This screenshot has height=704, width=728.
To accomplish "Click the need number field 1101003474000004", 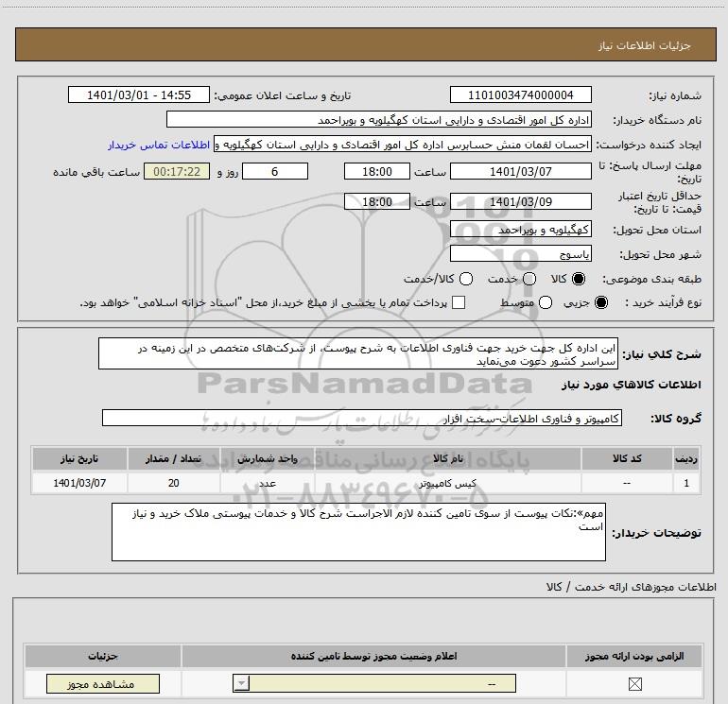I will click(520, 94).
